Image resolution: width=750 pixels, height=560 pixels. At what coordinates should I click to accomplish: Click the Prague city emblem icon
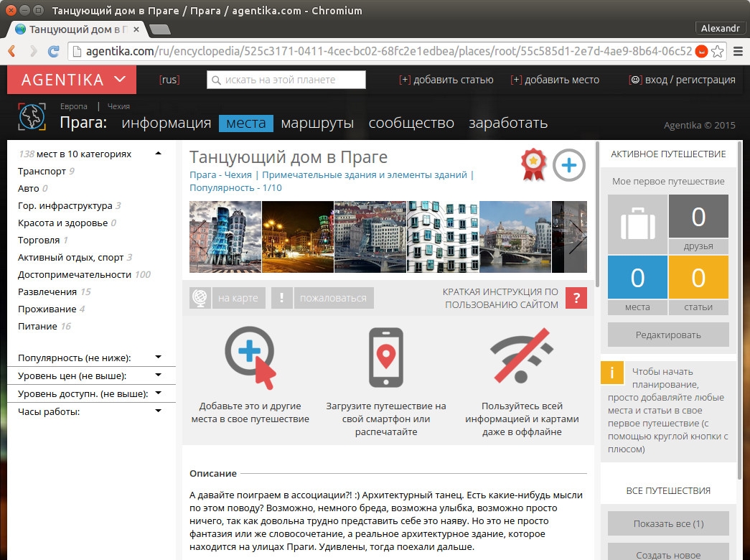[32, 116]
